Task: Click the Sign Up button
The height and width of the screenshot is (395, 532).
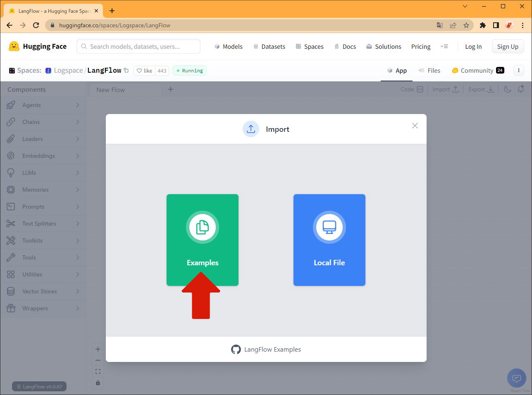Action: point(508,46)
